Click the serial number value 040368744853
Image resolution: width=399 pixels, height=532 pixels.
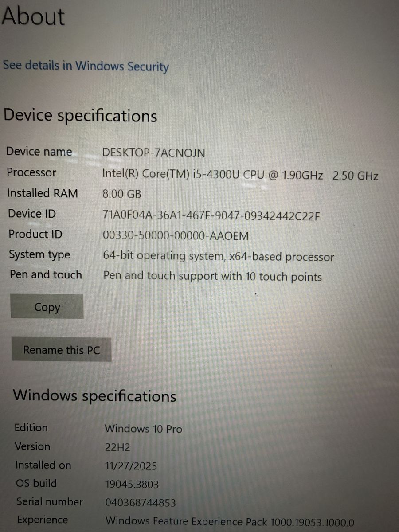pos(141,503)
